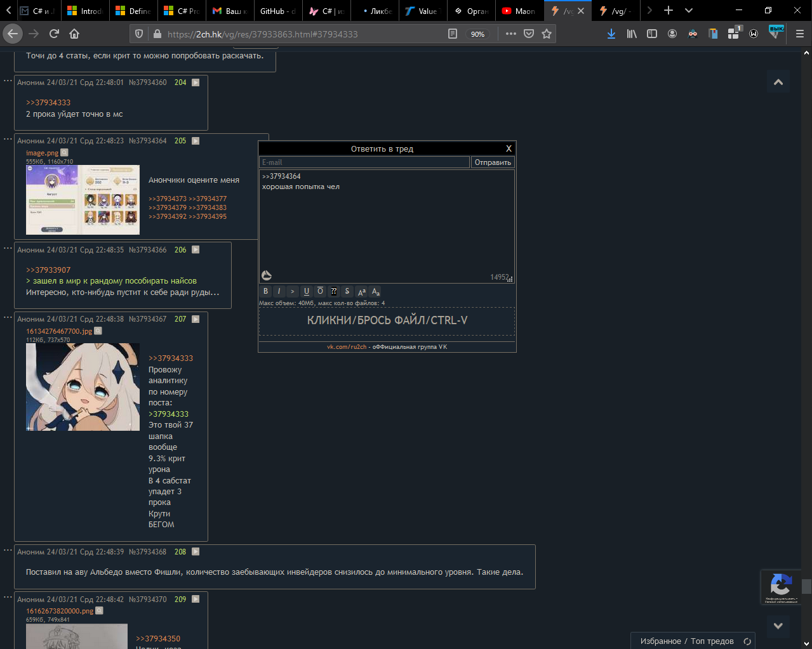Apply underline formatting in reply form
This screenshot has width=812, height=649.
[x=306, y=291]
